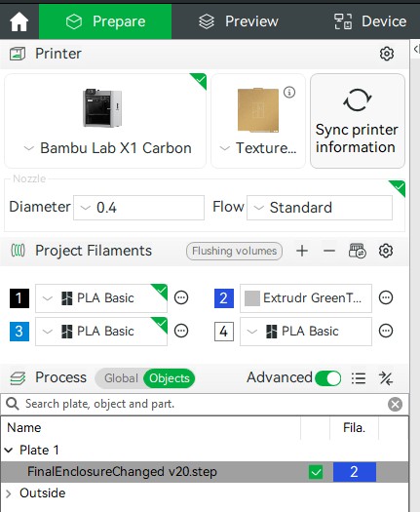Click the Process layers icon
This screenshot has height=512, width=420.
coord(18,378)
